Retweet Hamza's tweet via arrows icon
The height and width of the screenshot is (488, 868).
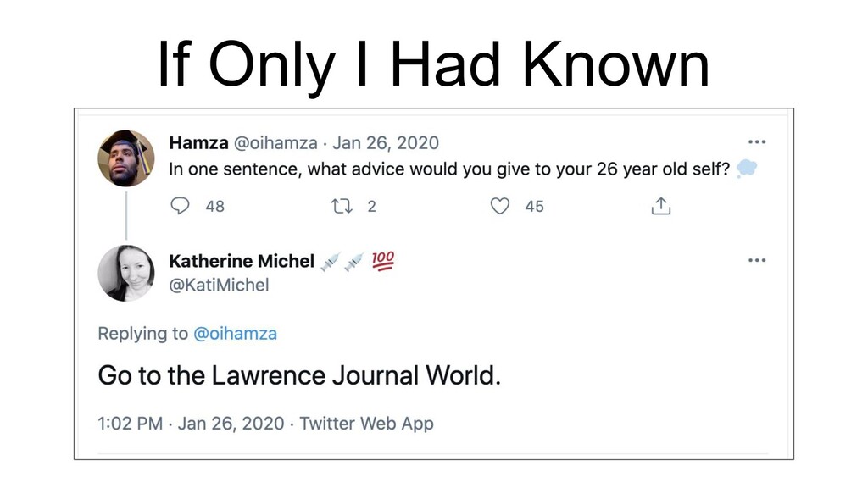click(342, 207)
